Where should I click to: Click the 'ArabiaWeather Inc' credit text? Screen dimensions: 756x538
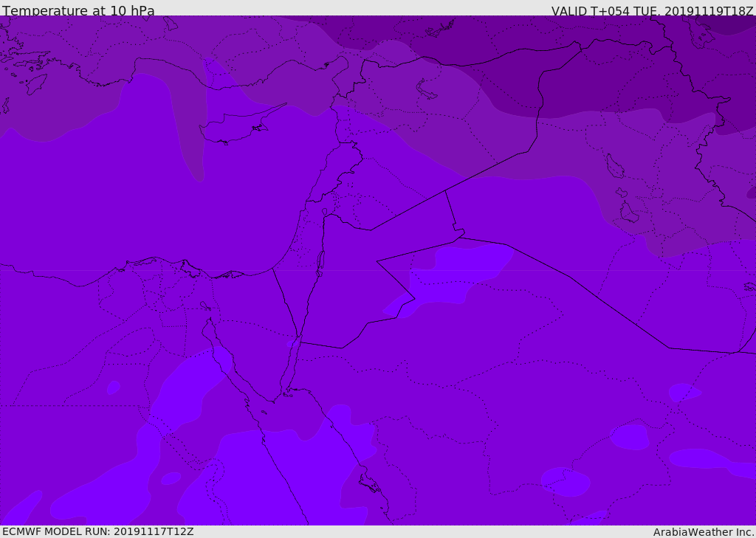tap(704, 532)
